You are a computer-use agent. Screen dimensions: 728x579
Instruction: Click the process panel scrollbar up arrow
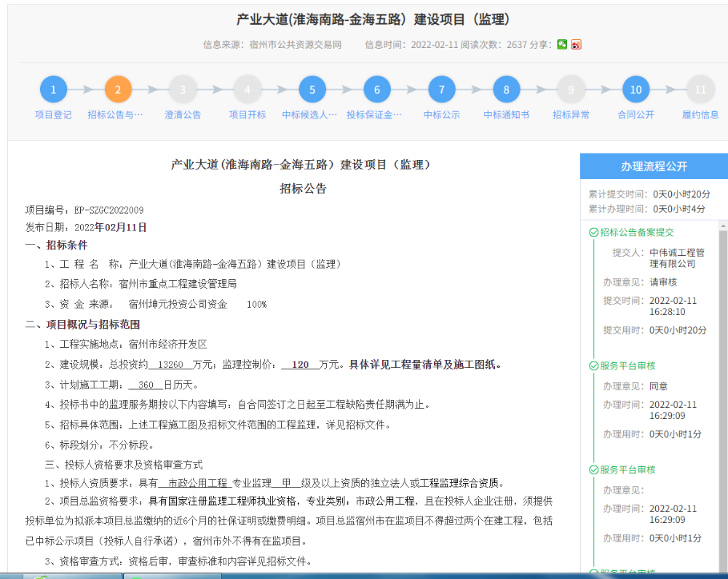(723, 226)
